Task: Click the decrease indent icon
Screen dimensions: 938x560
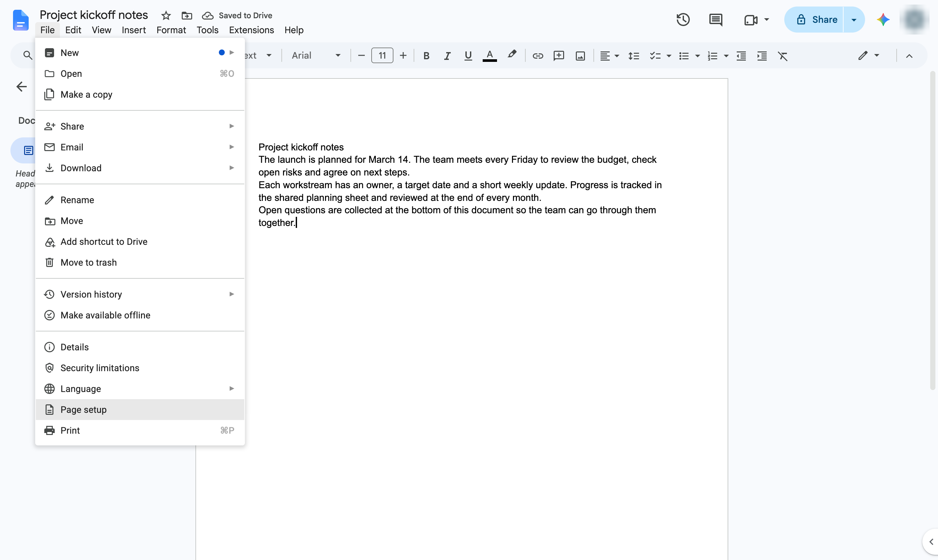Action: click(741, 56)
